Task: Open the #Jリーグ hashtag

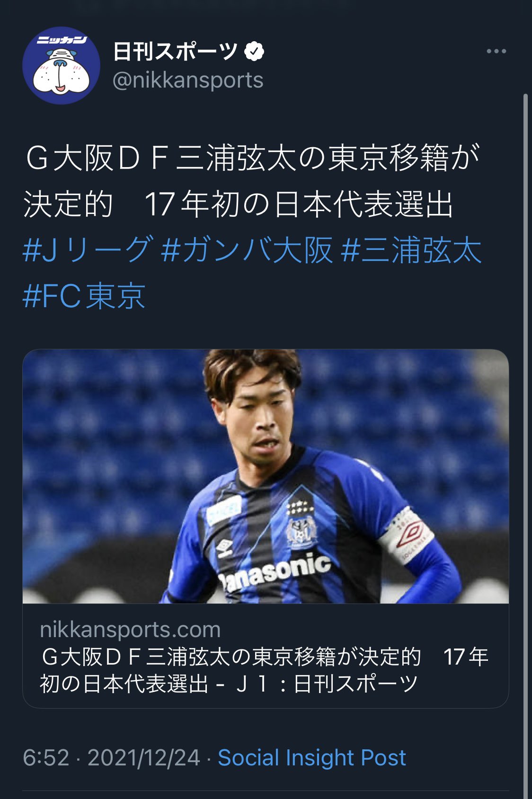Action: [89, 249]
